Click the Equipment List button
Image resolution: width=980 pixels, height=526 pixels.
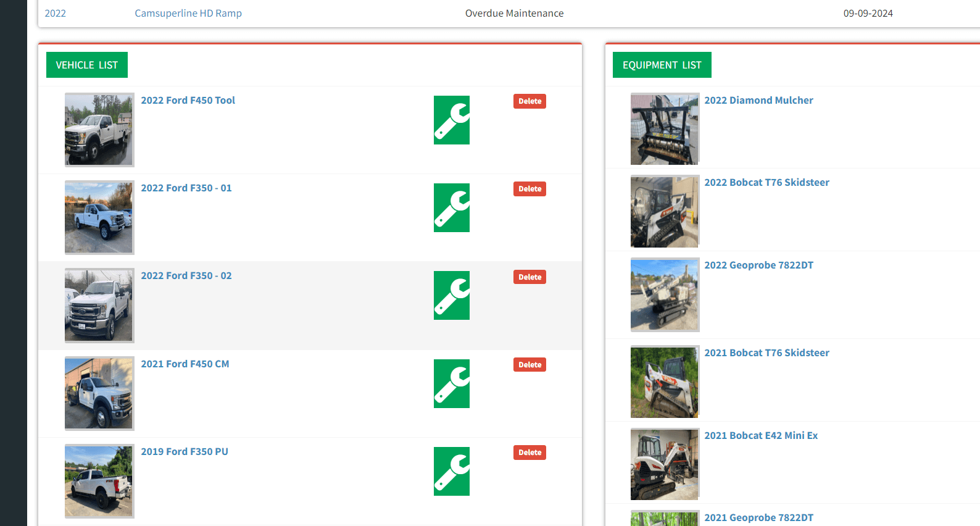click(x=662, y=65)
